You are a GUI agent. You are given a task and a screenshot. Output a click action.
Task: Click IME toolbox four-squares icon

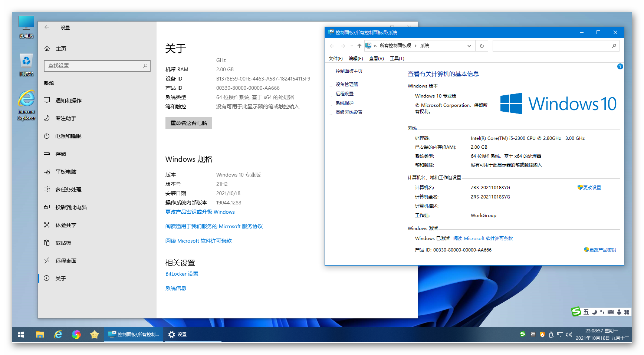click(627, 312)
